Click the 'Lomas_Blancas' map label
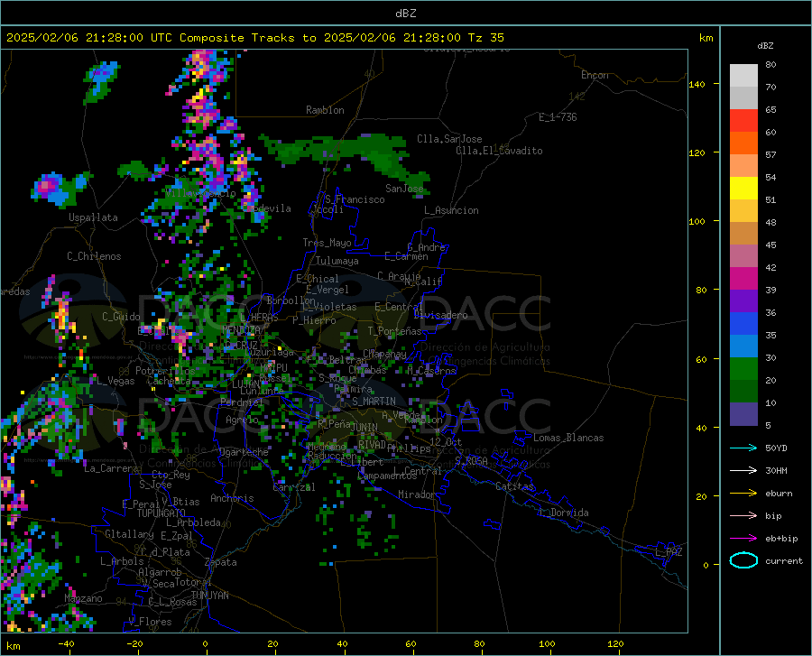812x656 pixels. click(x=568, y=438)
